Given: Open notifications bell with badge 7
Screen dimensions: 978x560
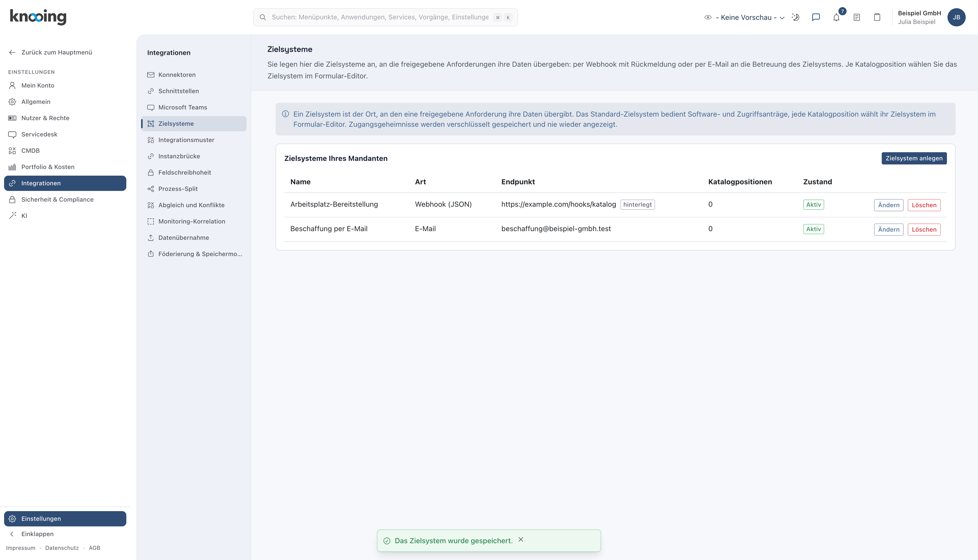Looking at the screenshot, I should [836, 17].
